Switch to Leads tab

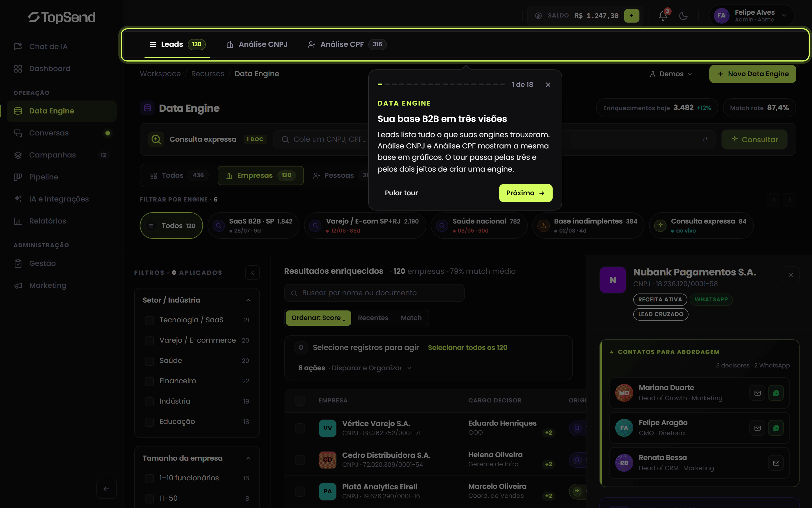pyautogui.click(x=177, y=44)
